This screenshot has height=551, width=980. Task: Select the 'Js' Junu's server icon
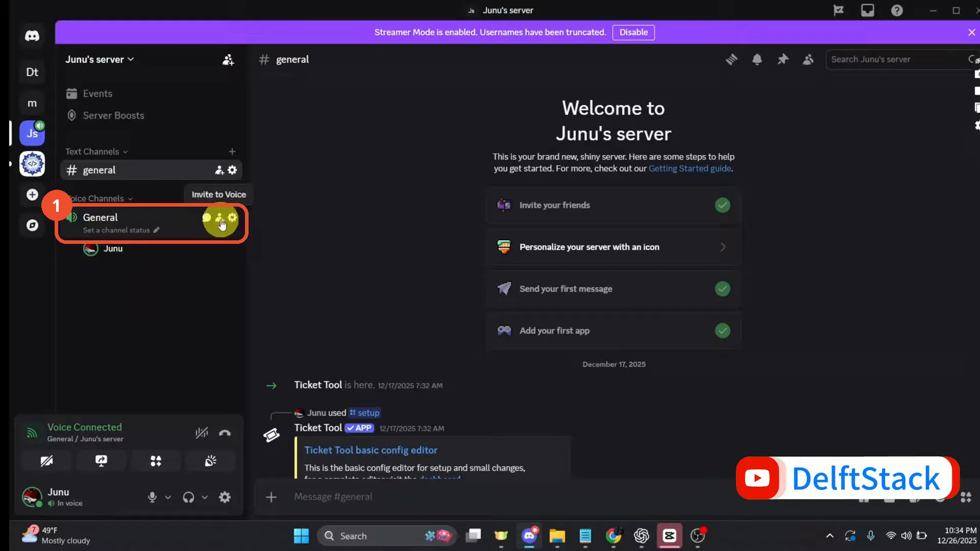click(x=32, y=134)
